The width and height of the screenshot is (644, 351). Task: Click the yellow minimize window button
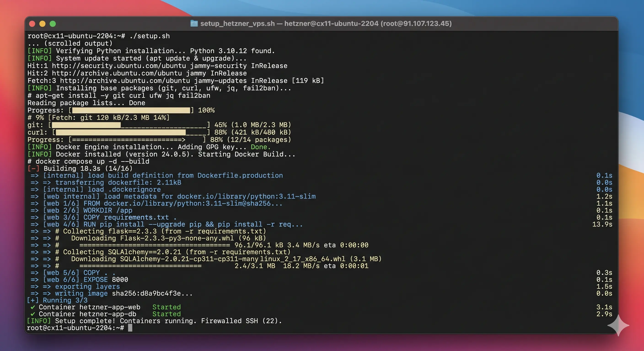[x=43, y=24]
